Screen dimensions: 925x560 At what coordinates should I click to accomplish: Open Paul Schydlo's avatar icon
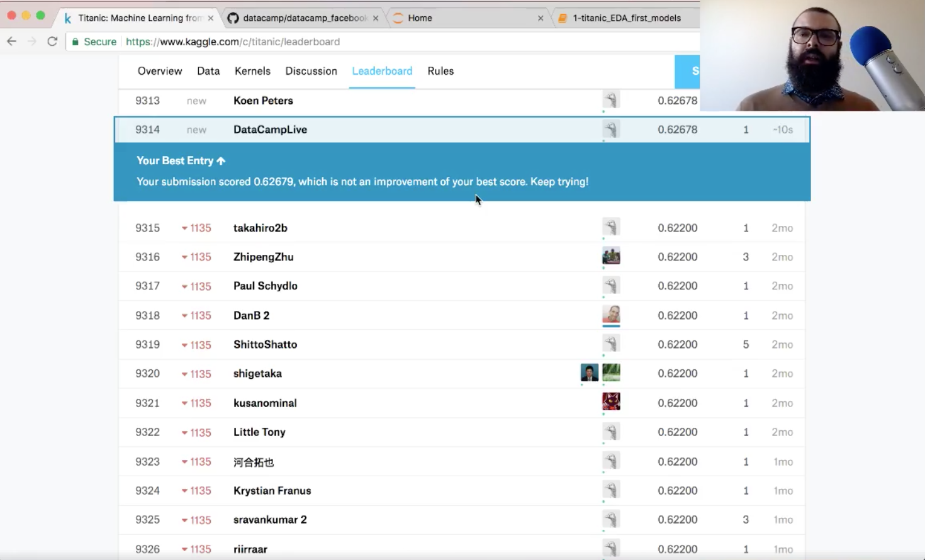coord(611,286)
